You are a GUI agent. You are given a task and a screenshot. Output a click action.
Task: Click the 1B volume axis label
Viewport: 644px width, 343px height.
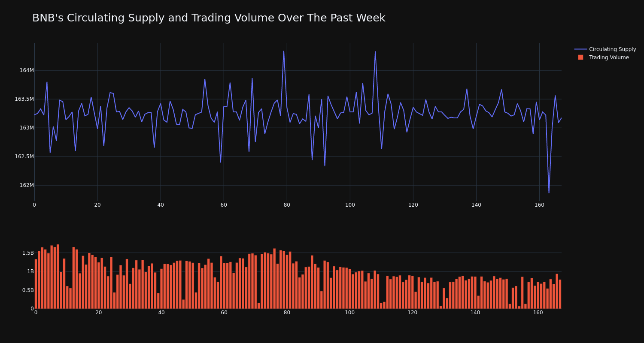[x=30, y=271]
